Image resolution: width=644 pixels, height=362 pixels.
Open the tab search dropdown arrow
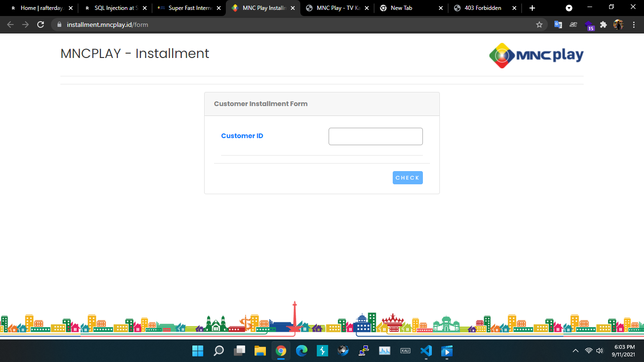(x=569, y=8)
